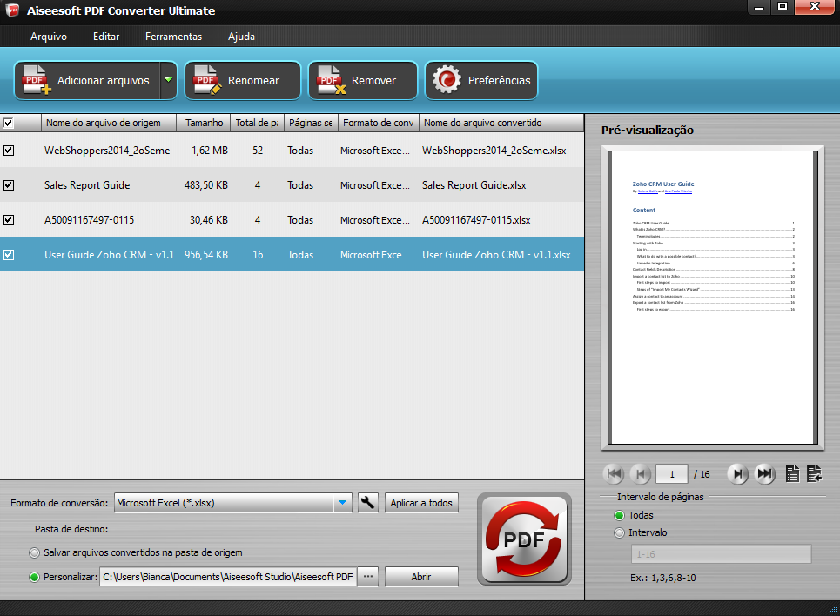The height and width of the screenshot is (616, 840).
Task: Uncheck the Sales Report Guide checkbox
Action: click(9, 185)
